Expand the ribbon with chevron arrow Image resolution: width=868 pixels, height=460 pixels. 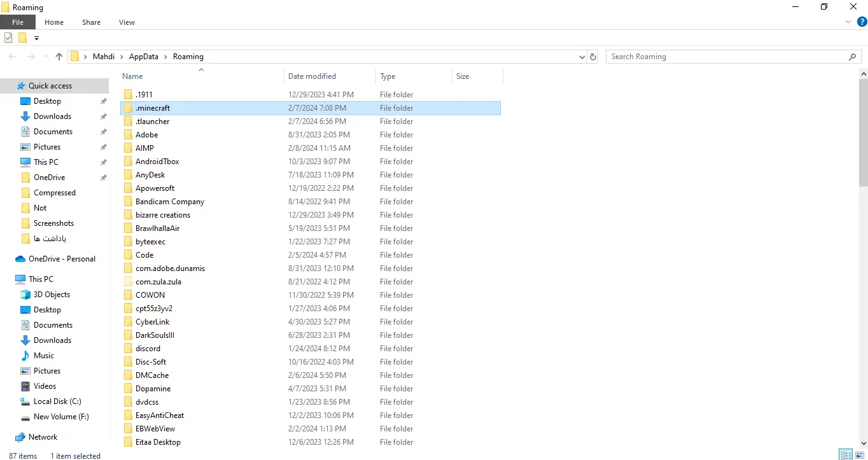848,22
